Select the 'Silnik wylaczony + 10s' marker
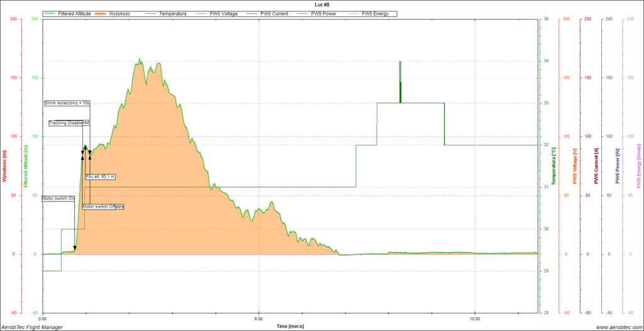 click(67, 103)
